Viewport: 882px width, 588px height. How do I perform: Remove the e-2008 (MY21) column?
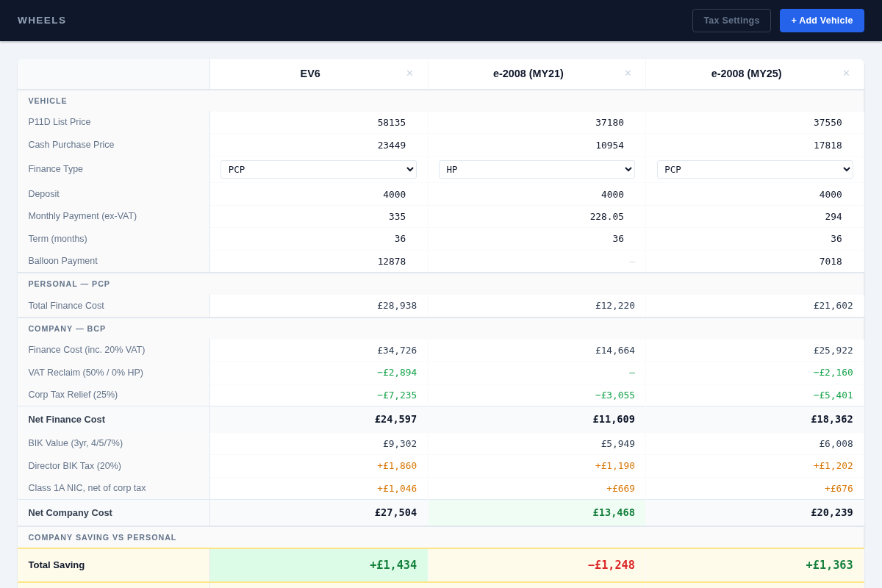[628, 73]
